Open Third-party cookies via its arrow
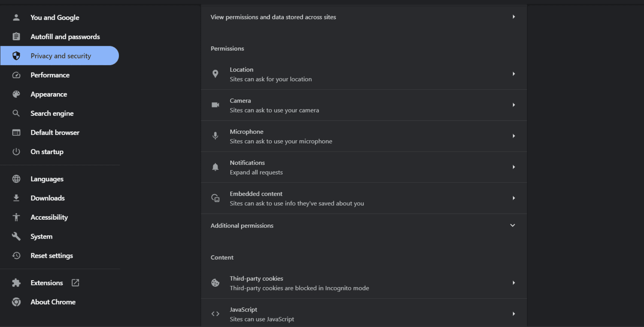Viewport: 644px width, 327px height. point(513,283)
